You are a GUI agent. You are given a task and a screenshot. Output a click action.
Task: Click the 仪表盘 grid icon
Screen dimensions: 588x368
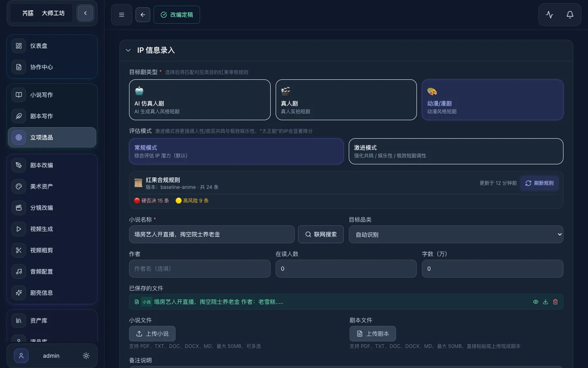coord(19,46)
